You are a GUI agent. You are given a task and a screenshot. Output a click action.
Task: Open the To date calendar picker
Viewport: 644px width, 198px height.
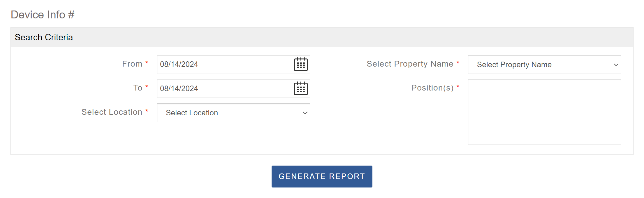pos(301,88)
